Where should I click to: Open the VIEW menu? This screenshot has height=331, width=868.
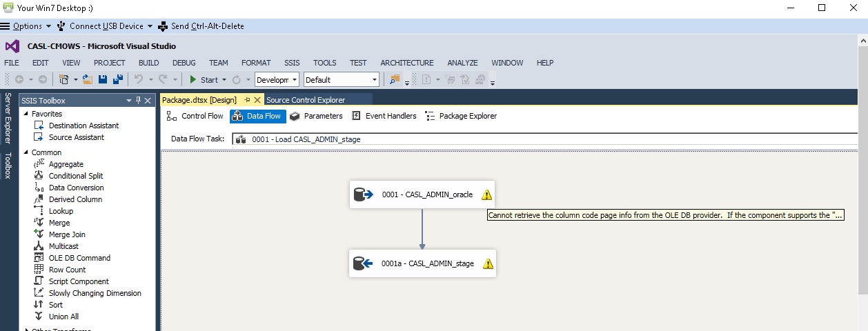(x=71, y=63)
